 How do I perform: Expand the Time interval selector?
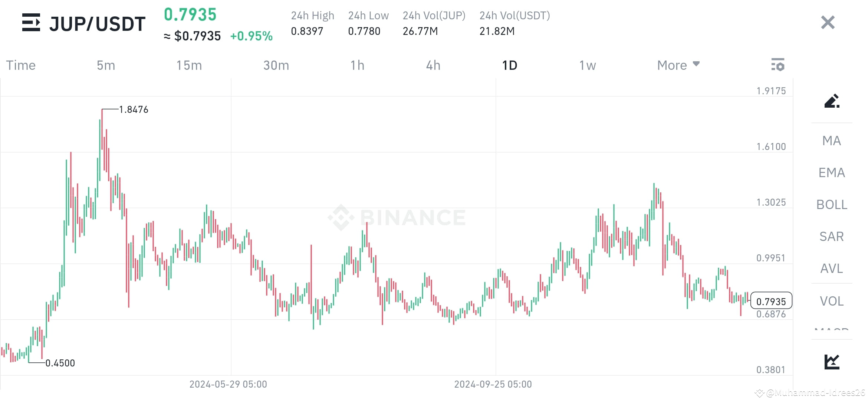coord(20,65)
